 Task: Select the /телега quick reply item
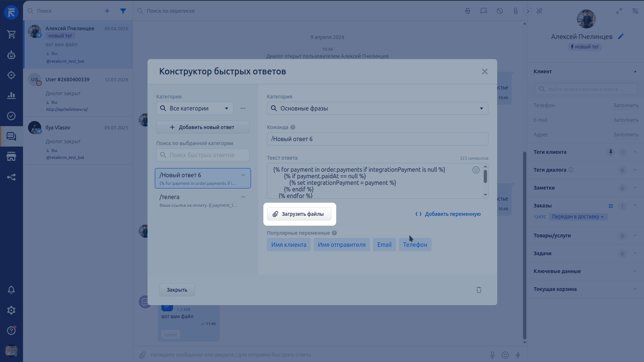(x=199, y=200)
